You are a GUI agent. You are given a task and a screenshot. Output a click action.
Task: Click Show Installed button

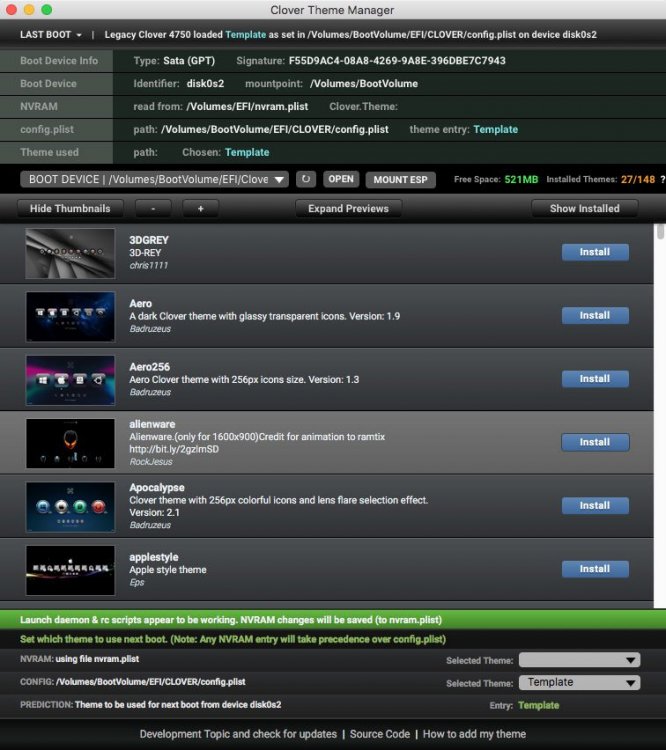(585, 209)
